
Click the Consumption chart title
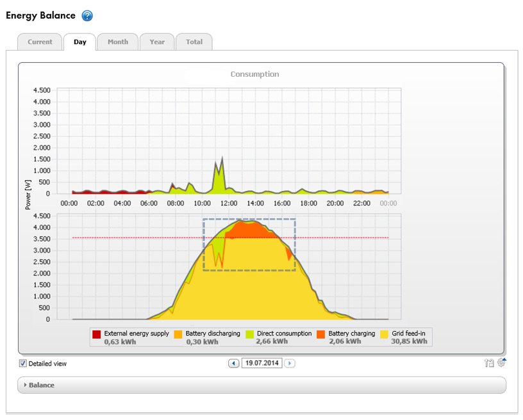coord(255,74)
